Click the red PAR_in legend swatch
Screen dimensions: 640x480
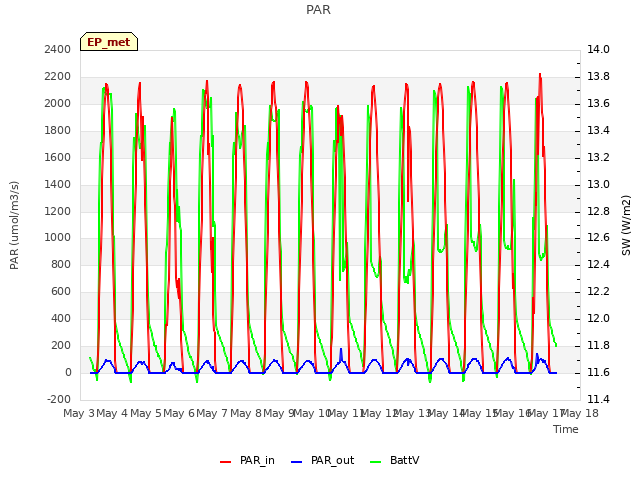point(226,462)
